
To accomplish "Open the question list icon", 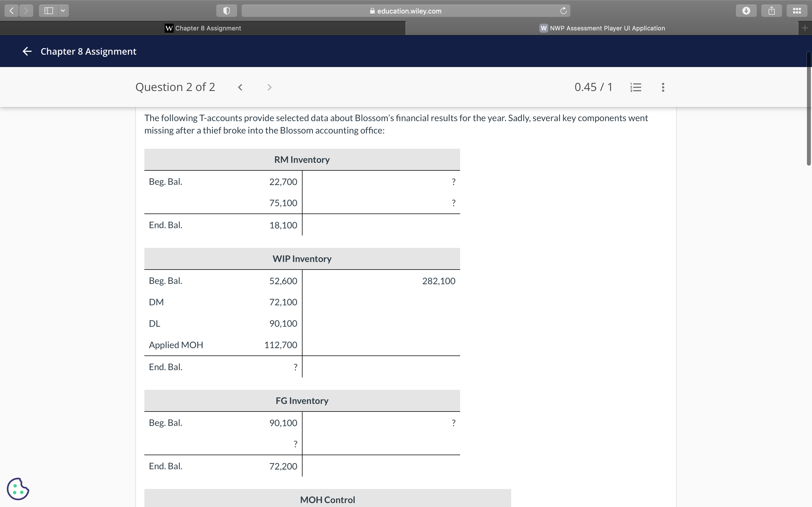I will click(636, 88).
